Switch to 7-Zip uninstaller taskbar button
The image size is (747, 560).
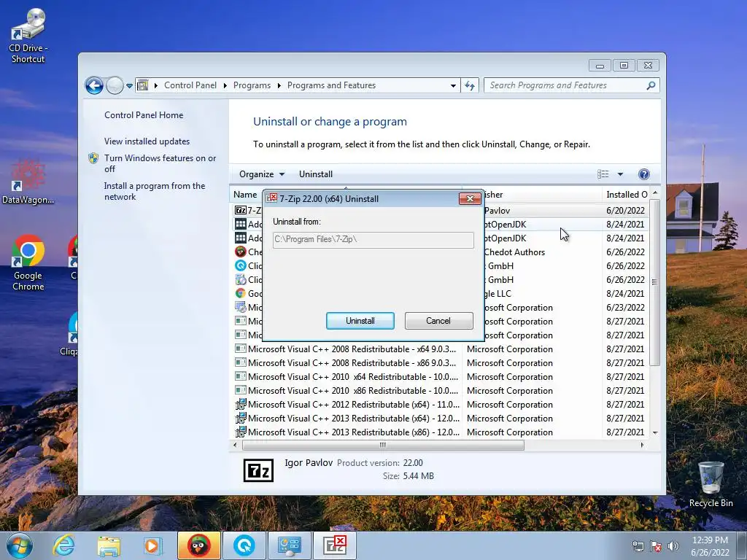click(x=334, y=545)
